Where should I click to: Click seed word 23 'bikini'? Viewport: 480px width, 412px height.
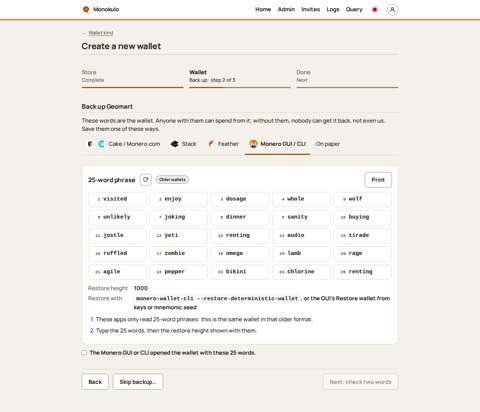(x=240, y=272)
